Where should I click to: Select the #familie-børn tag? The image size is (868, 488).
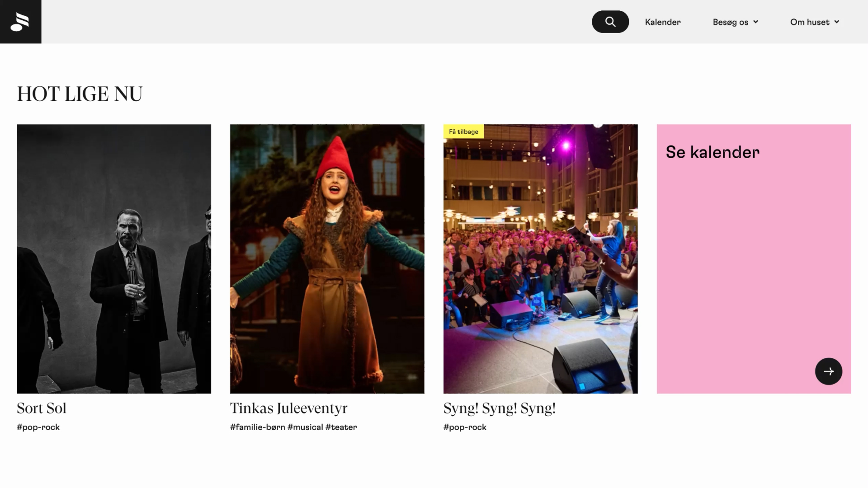click(257, 427)
